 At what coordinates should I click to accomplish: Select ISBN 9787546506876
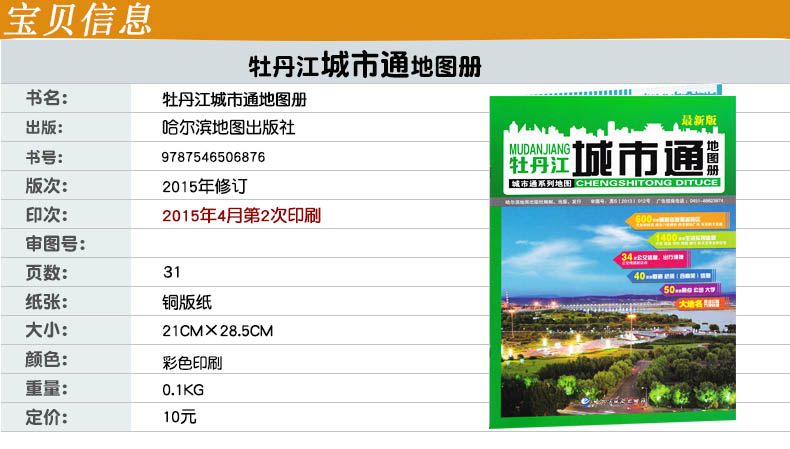(x=213, y=157)
